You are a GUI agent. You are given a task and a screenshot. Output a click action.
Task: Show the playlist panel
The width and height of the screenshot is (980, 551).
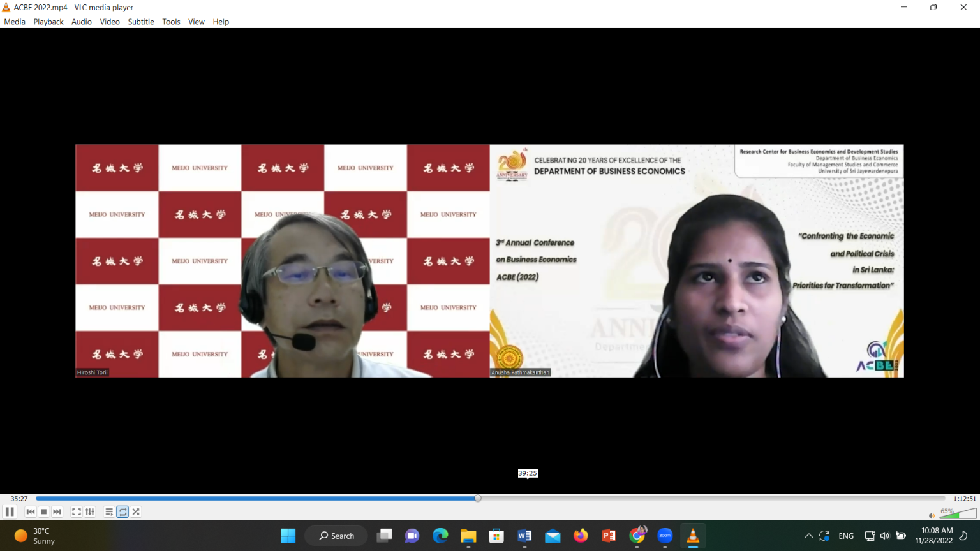109,511
